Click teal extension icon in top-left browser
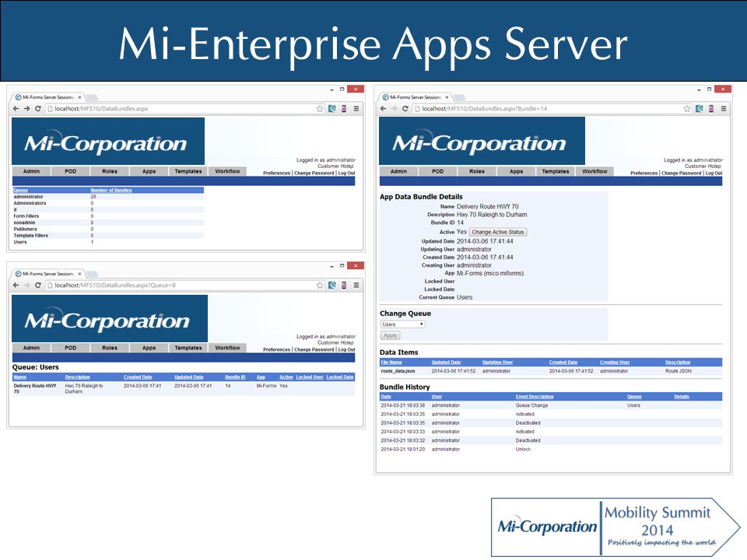Screen dimensions: 747x560 332,109
